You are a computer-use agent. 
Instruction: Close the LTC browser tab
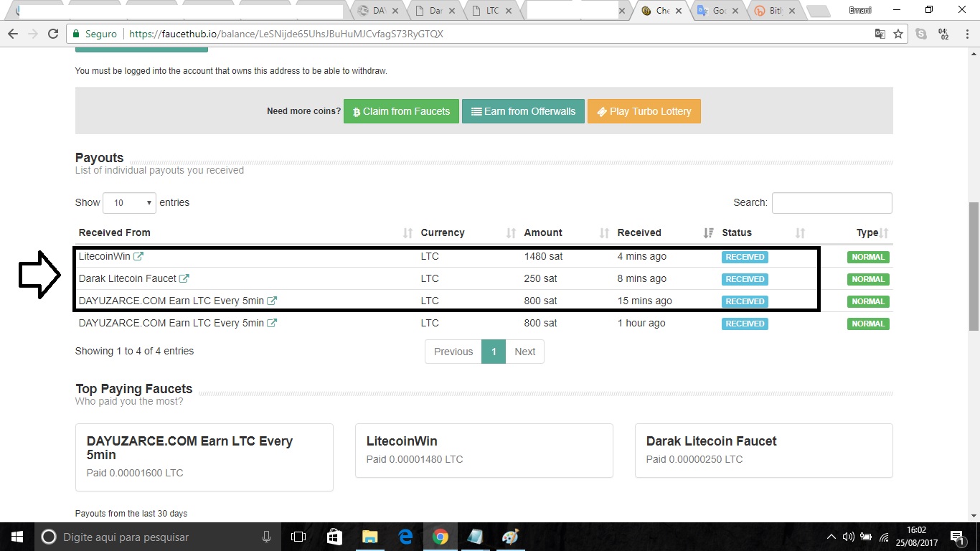[509, 11]
